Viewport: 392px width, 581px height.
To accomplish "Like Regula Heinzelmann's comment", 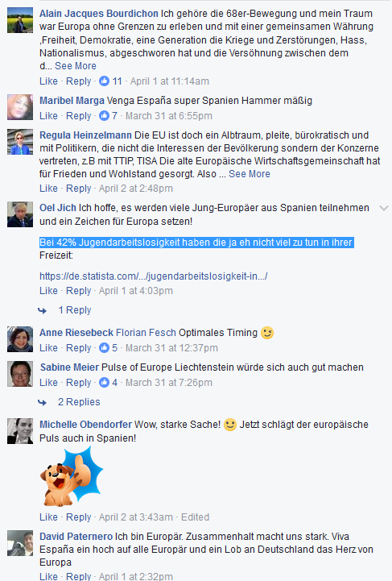I will 48,189.
